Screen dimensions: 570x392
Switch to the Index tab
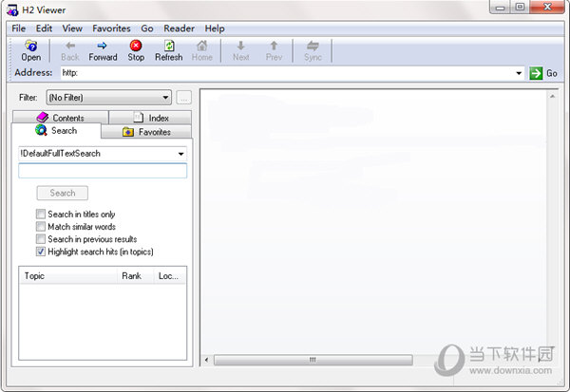pos(150,118)
